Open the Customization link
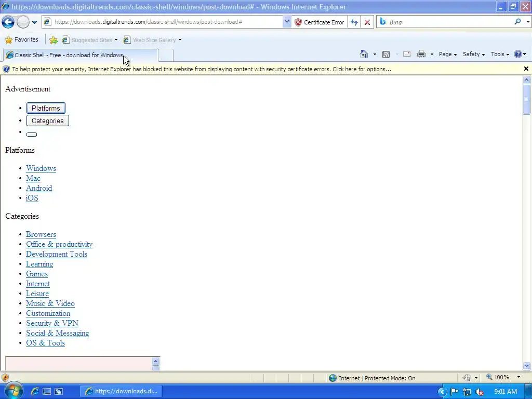 point(48,313)
